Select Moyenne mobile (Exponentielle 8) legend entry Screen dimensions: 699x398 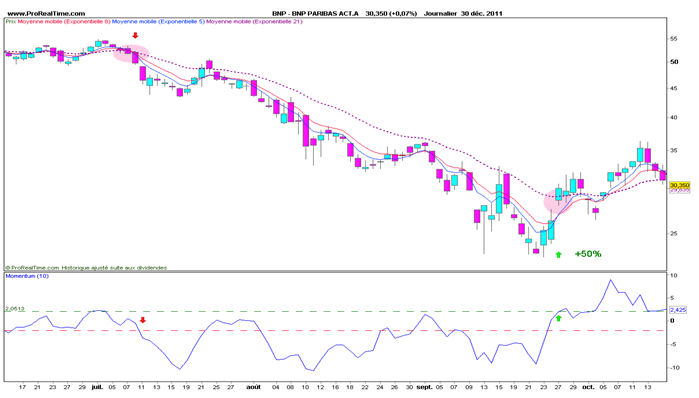coord(64,21)
